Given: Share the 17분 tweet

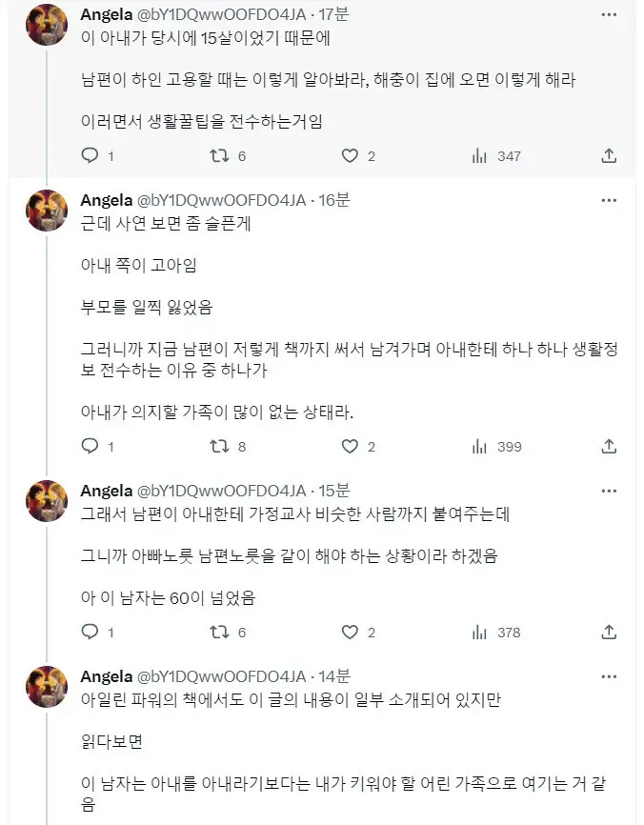Looking at the screenshot, I should tap(610, 155).
